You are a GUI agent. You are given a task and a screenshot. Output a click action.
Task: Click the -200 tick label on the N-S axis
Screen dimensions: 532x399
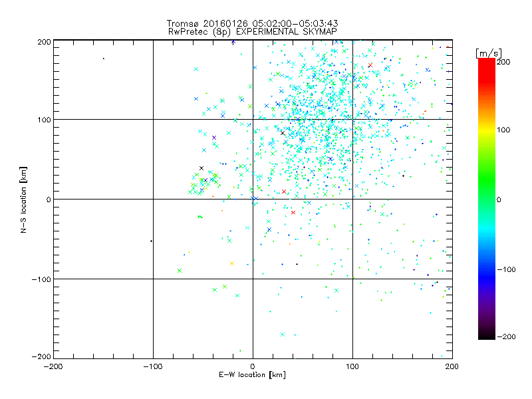tap(41, 356)
